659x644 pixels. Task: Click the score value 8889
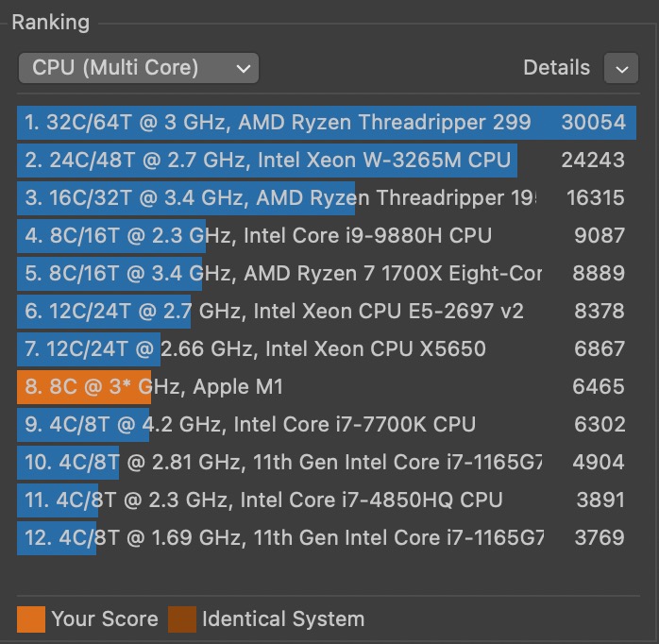pyautogui.click(x=599, y=273)
